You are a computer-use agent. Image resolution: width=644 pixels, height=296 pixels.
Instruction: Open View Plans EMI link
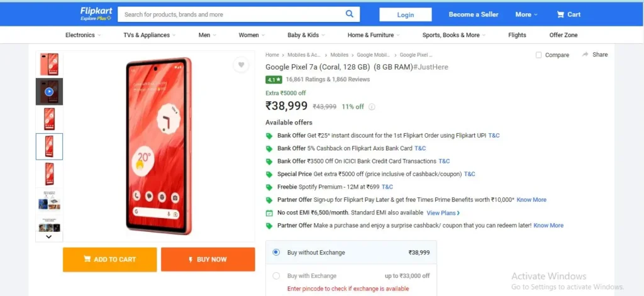[443, 213]
